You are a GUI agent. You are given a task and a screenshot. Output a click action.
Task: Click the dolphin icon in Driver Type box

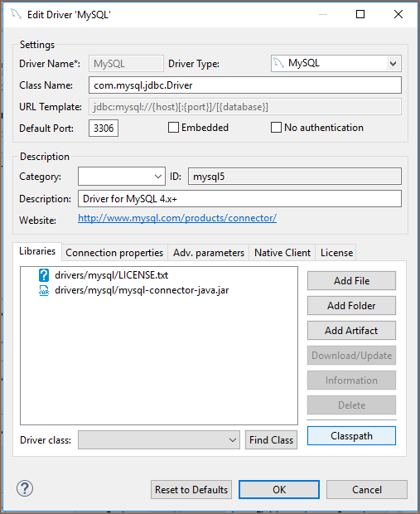[x=279, y=63]
